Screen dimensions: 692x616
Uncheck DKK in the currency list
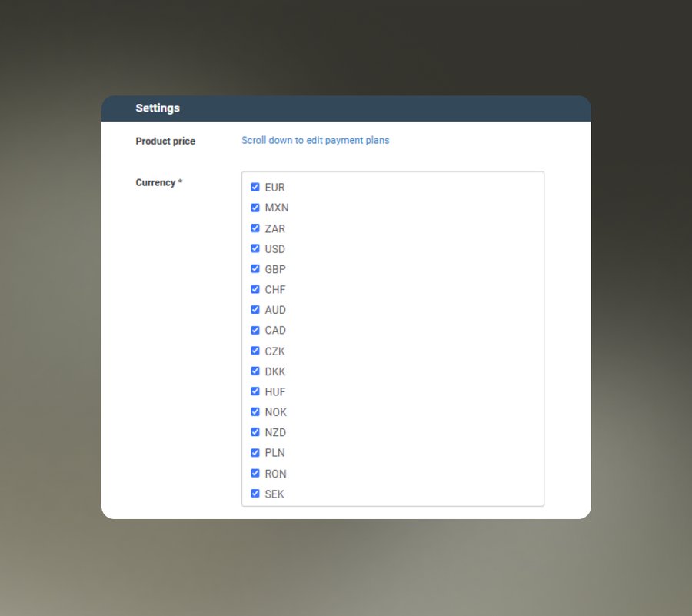[255, 371]
